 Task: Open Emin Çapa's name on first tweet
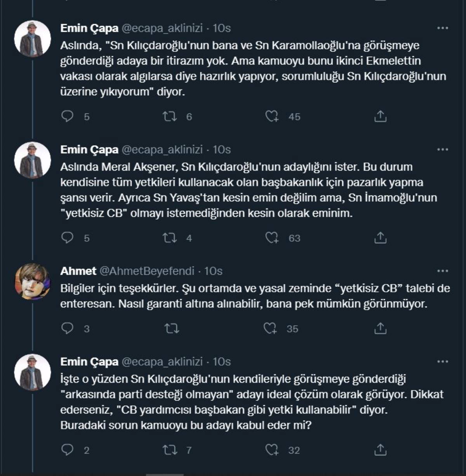(89, 28)
